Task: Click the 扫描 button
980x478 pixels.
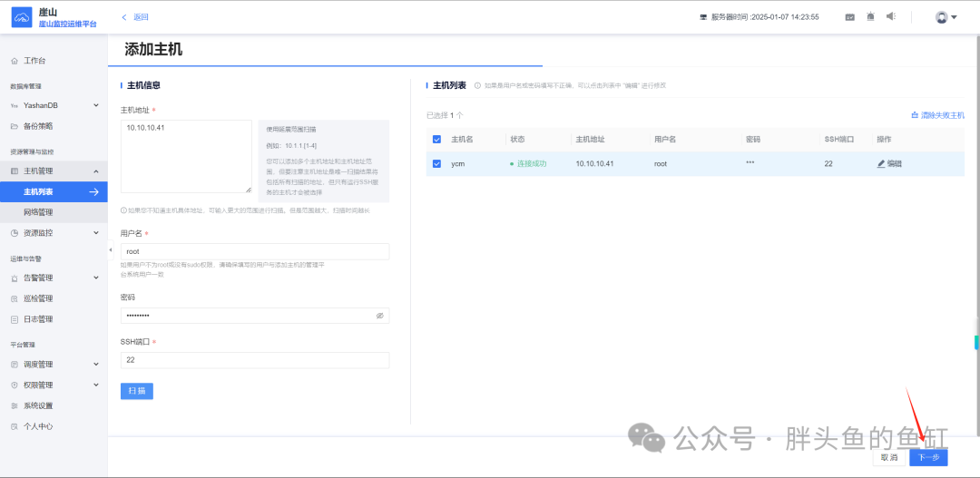Action: (137, 391)
